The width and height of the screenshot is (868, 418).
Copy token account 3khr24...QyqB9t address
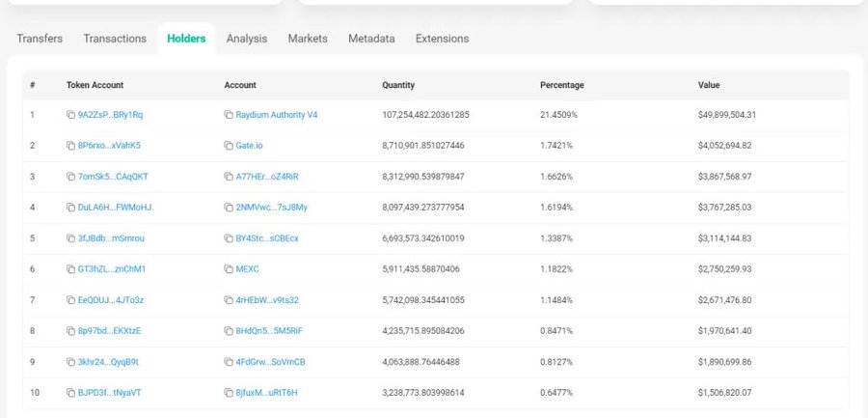pos(70,362)
